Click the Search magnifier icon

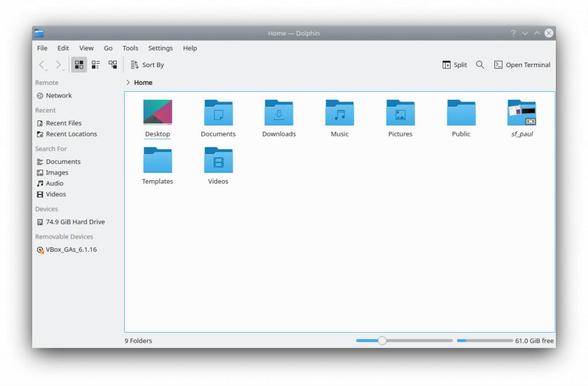coord(480,65)
